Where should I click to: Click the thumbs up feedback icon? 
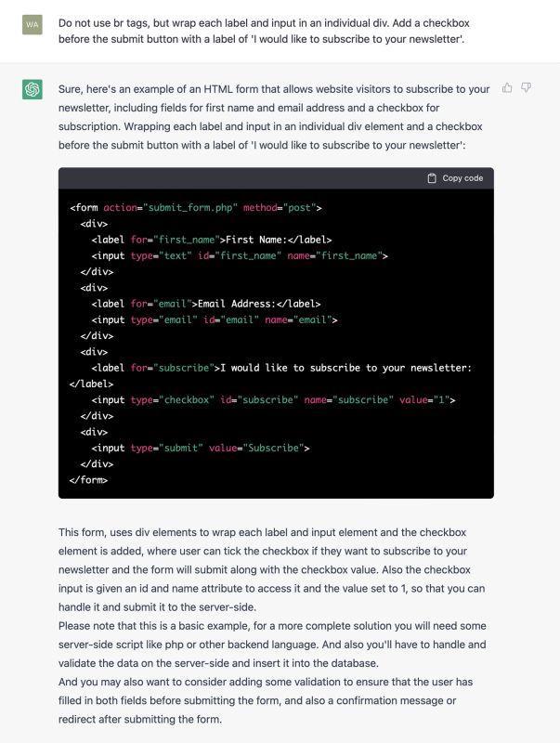(x=506, y=86)
